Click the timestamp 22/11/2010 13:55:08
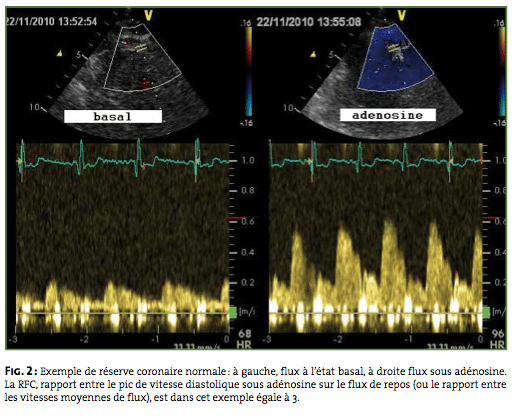512x418 pixels. 309,22
